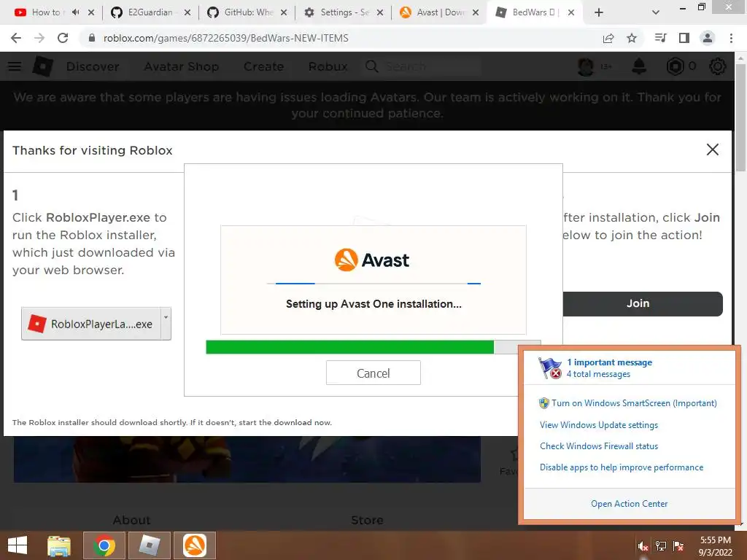Screen dimensions: 747x560
Task: Open the downloaded RobloxPlayerLauncher.exe file
Action: tap(91, 324)
